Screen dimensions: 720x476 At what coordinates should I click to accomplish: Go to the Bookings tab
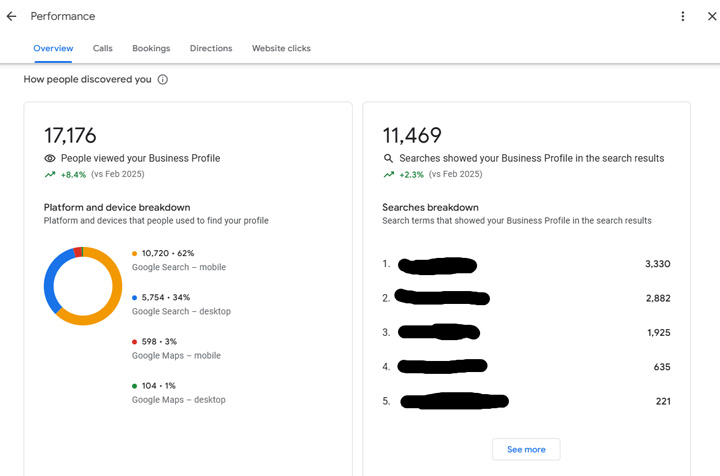coord(151,48)
